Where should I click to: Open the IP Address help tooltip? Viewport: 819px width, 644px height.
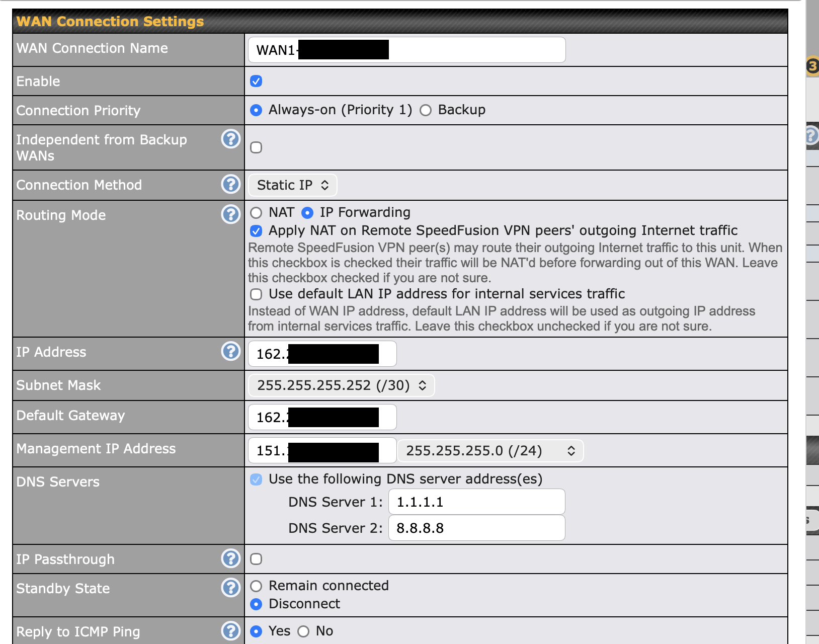pos(231,351)
